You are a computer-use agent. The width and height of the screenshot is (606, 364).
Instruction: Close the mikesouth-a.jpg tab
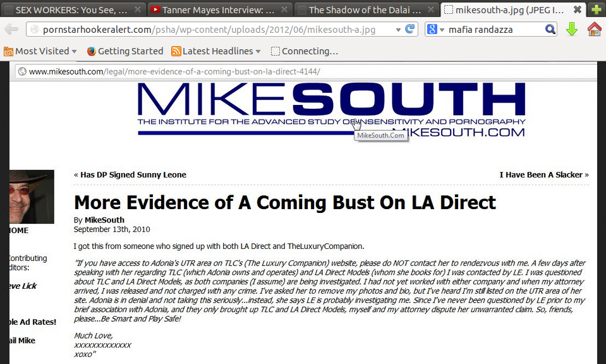578,9
